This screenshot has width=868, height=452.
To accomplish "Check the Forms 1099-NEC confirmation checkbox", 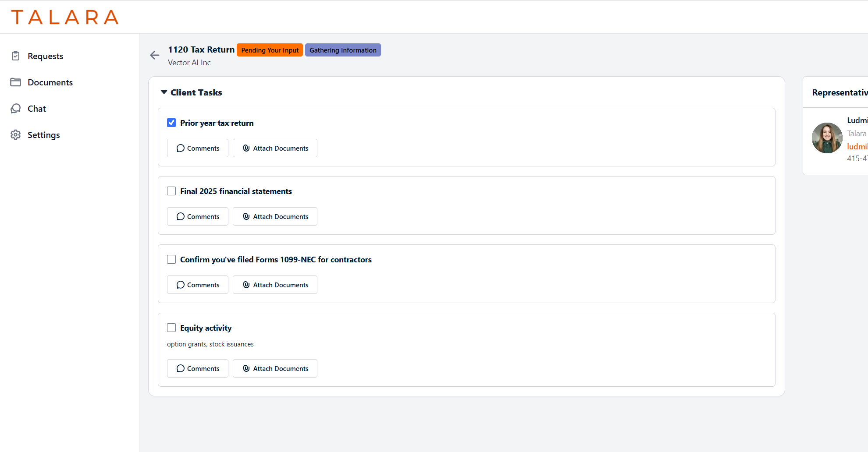I will 171,259.
